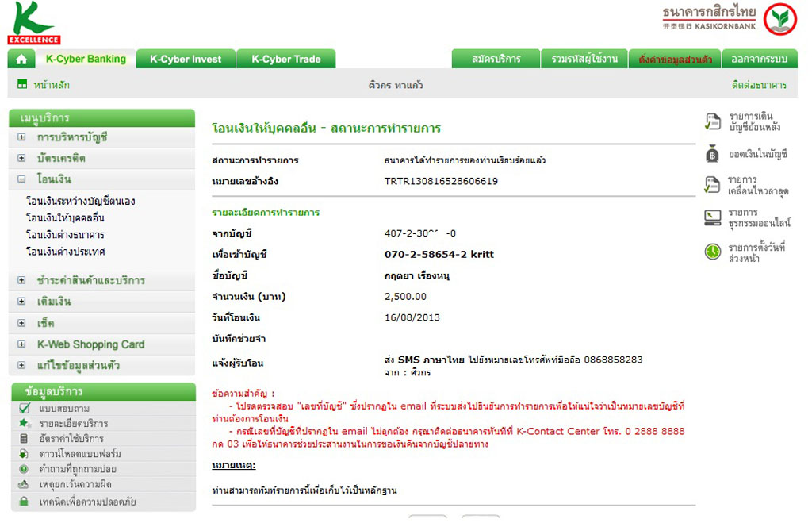This screenshot has width=812, height=523.
Task: Open the คำถามที่ถูกถามบ่อย link
Action: (78, 469)
